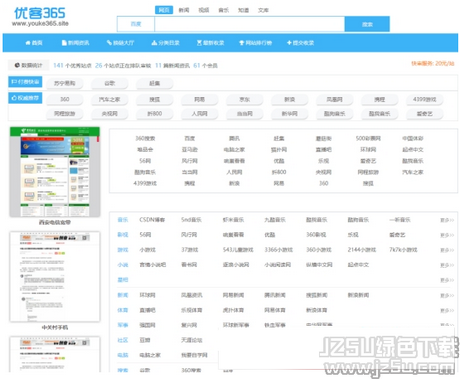Open 分类目录 in the navigation bar

[165, 43]
